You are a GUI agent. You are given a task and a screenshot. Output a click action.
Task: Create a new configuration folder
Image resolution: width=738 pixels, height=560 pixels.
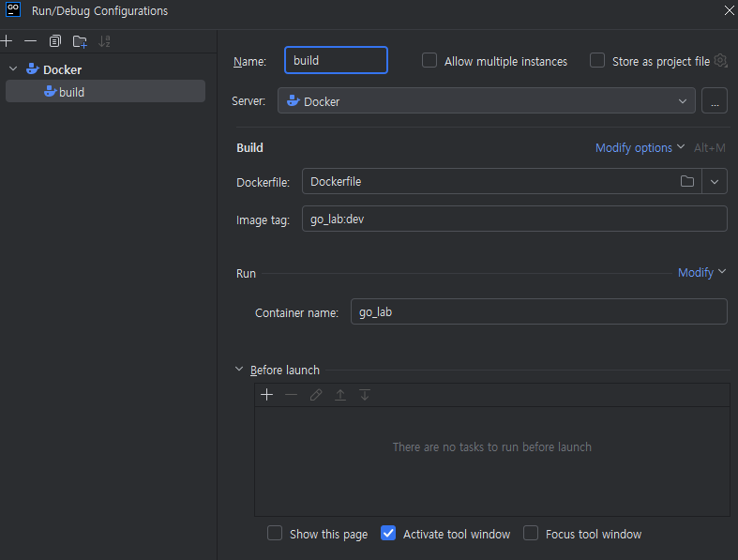[x=80, y=41]
